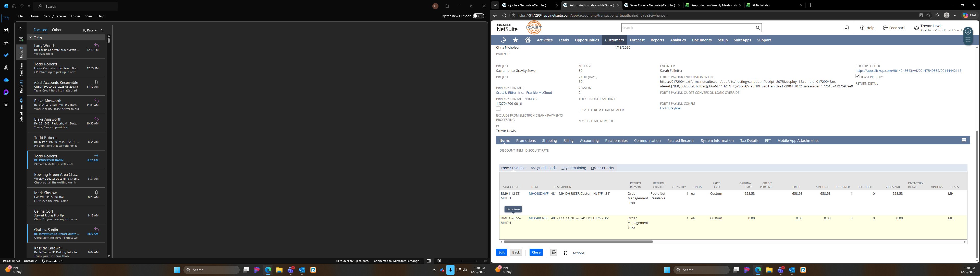Click the NetSuite global Search field
This screenshot has height=276, width=980.
pyautogui.click(x=688, y=27)
